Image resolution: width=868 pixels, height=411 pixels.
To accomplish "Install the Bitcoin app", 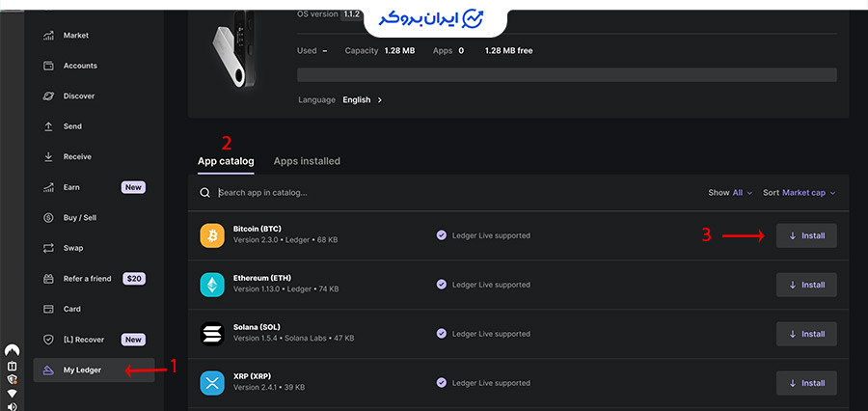I will click(x=806, y=235).
